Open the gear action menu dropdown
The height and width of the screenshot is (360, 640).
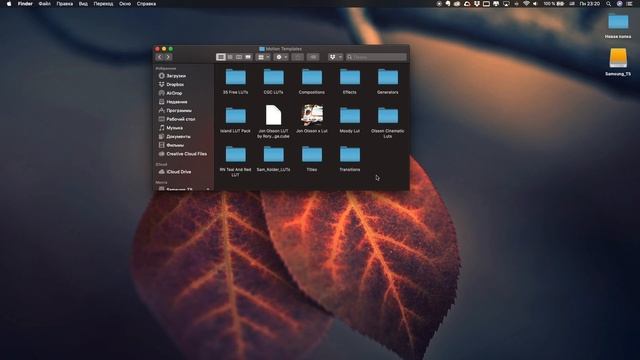point(281,57)
